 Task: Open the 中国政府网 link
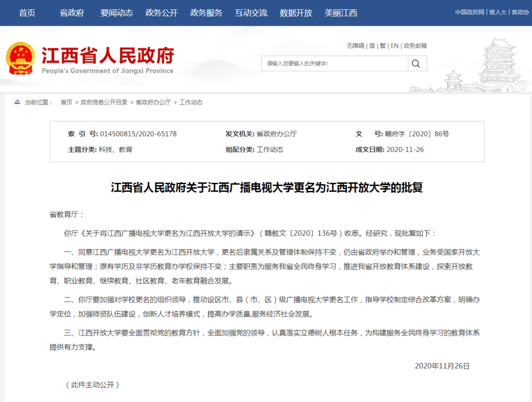tap(469, 12)
